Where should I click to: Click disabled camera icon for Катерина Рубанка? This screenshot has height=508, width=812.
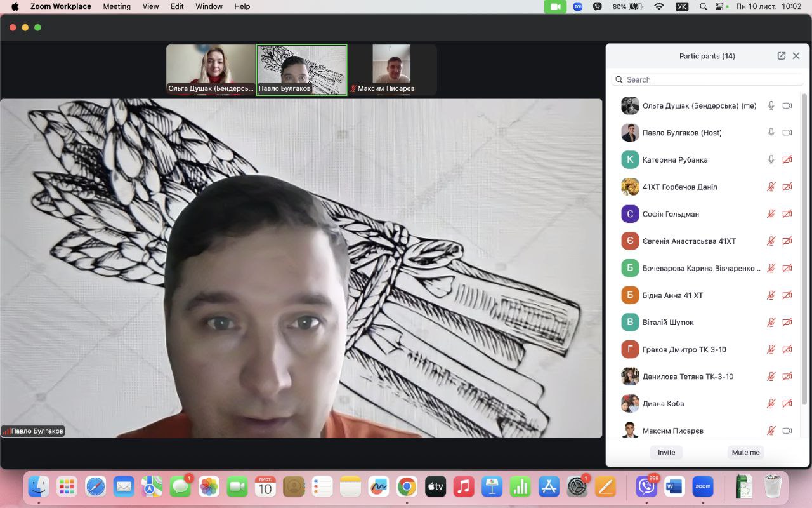click(x=787, y=160)
